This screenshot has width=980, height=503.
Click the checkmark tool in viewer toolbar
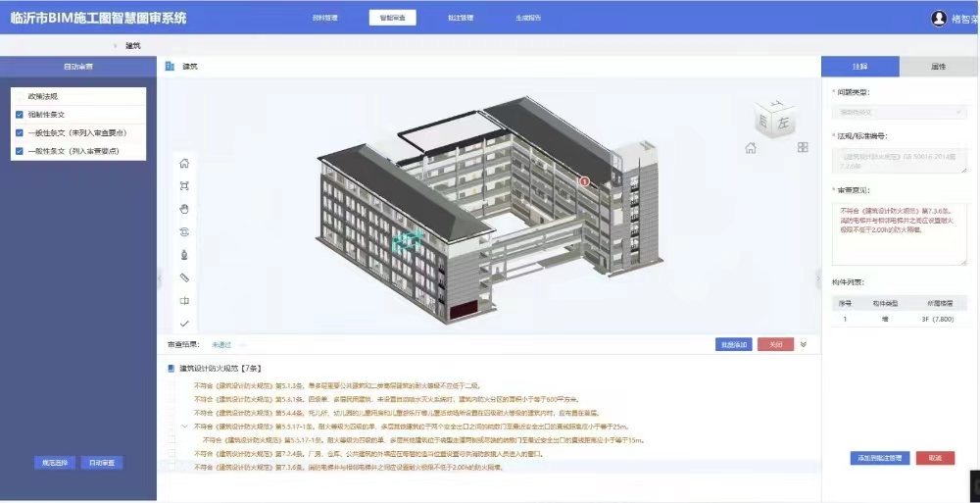[184, 324]
